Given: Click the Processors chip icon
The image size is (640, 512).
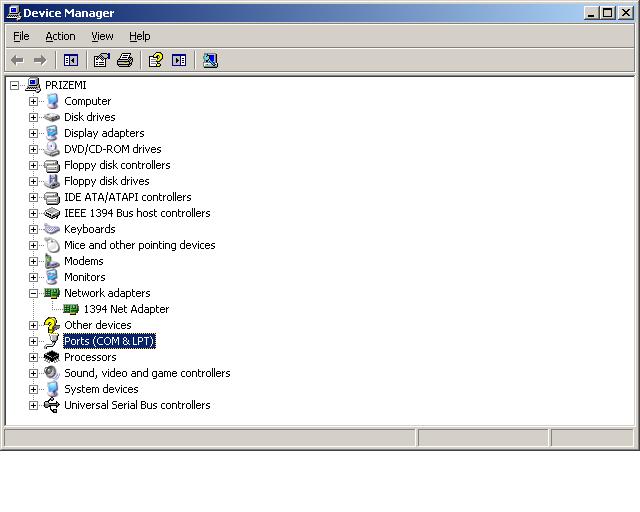Looking at the screenshot, I should 52,357.
